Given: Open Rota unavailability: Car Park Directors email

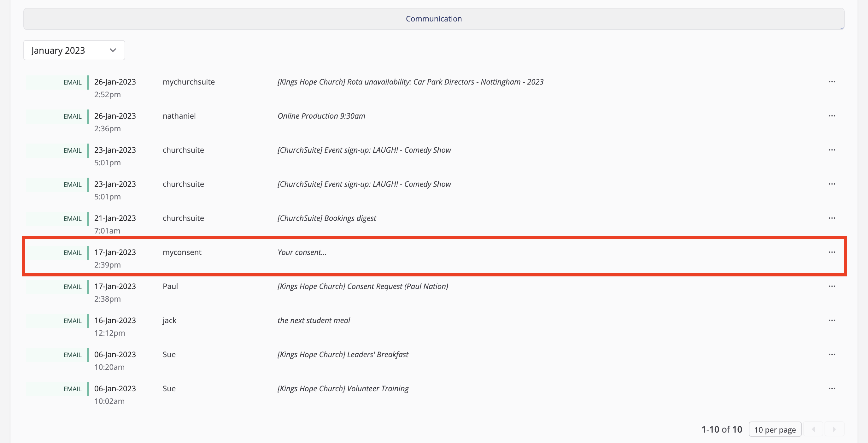Looking at the screenshot, I should click(x=410, y=82).
